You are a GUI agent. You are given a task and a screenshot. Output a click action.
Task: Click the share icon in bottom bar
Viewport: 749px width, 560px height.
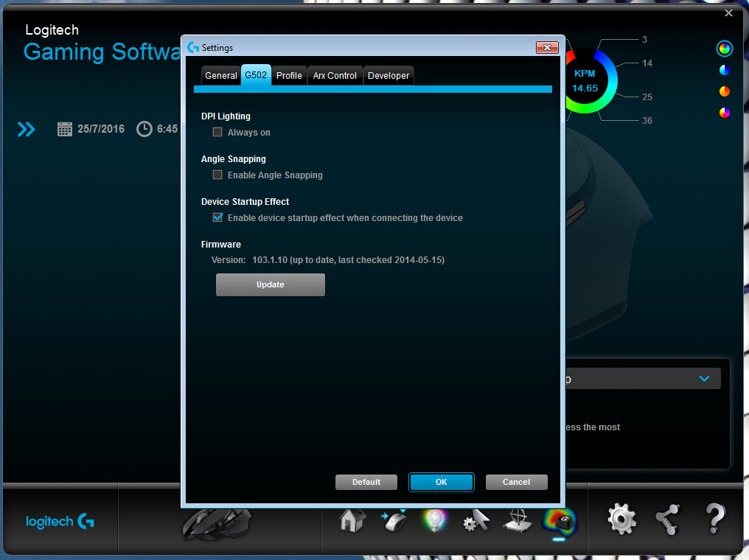click(668, 519)
